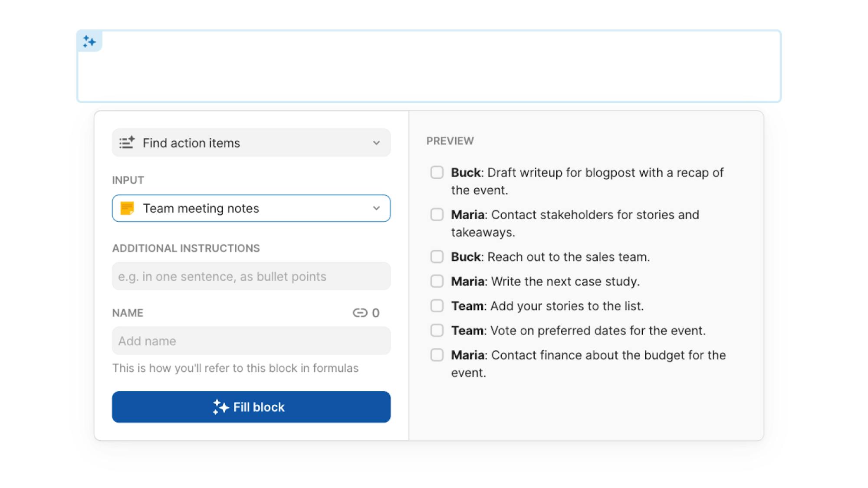Check Buck's Reach out to sales team item

(437, 256)
